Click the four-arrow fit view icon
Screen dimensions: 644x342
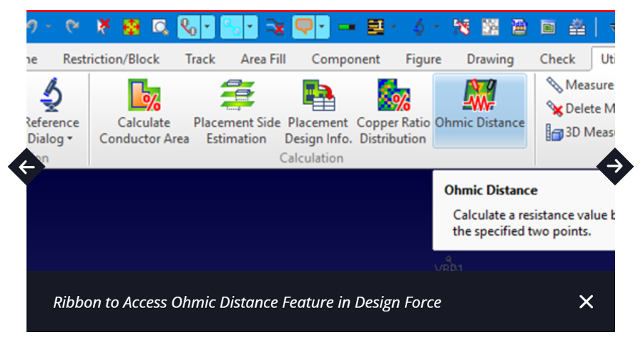[x=132, y=28]
